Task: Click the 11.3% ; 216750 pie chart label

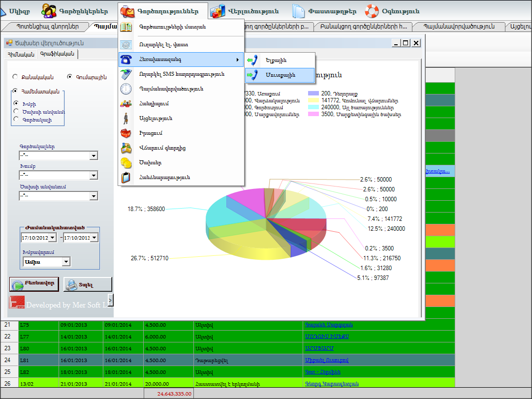Action: pyautogui.click(x=382, y=258)
